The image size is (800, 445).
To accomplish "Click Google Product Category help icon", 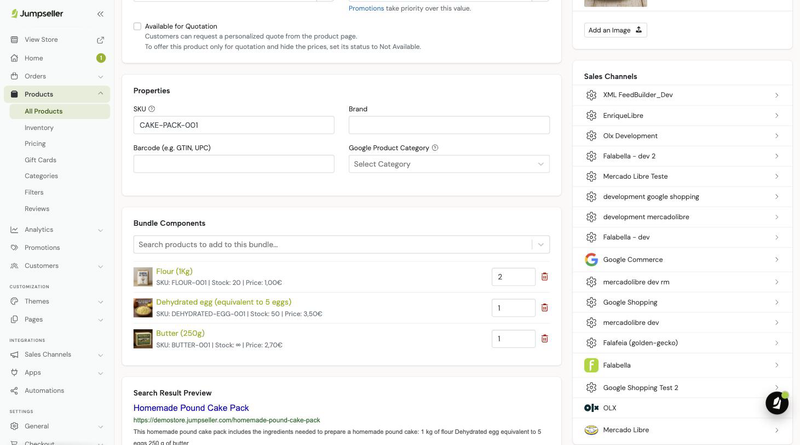I will 435,147.
